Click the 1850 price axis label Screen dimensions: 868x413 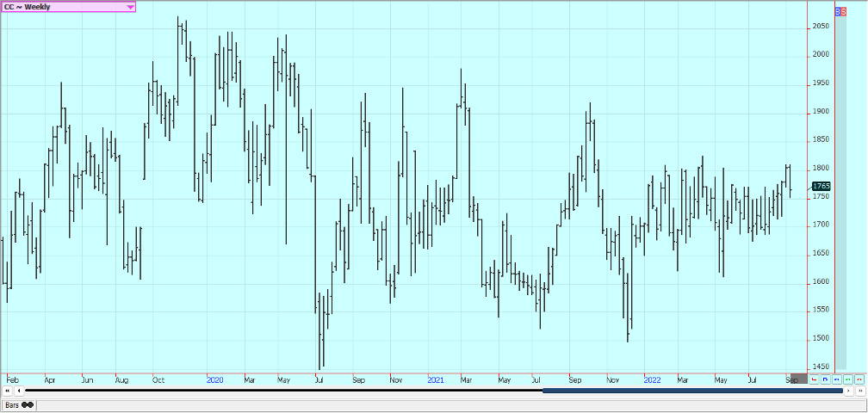(x=821, y=140)
